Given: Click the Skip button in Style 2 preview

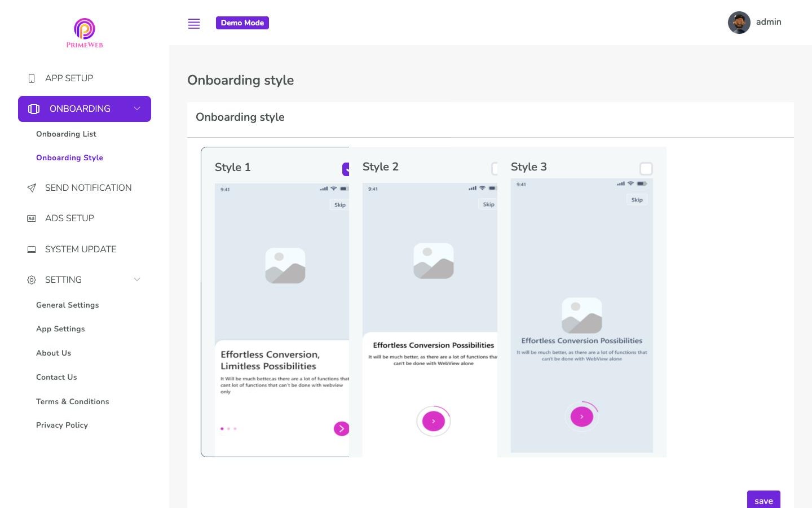Looking at the screenshot, I should click(x=488, y=204).
